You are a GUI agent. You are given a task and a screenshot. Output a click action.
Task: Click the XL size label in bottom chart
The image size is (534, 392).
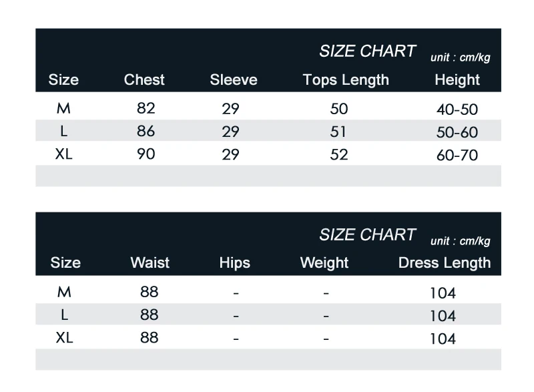pyautogui.click(x=64, y=338)
